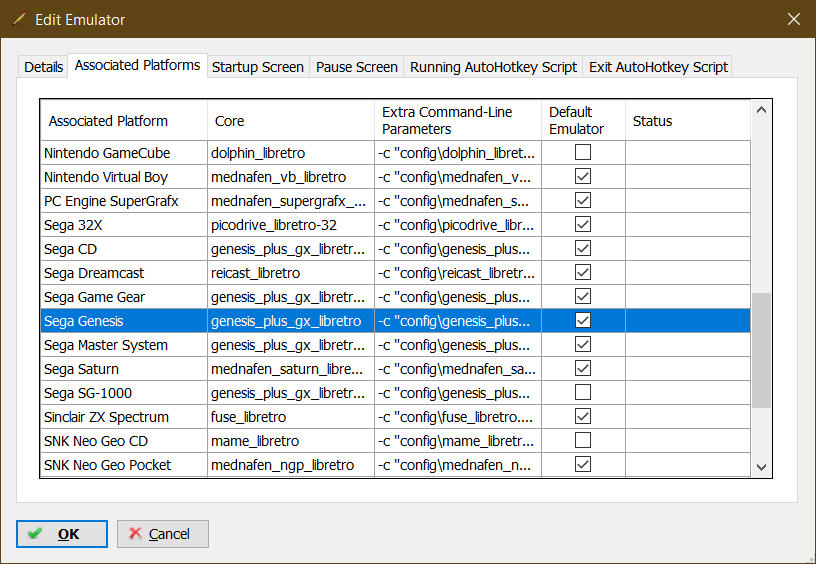Select the Sega SG-1000 platform cell
This screenshot has width=816, height=564.
click(124, 392)
